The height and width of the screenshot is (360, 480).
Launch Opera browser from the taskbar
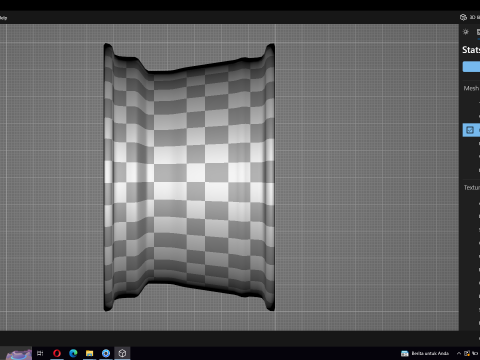pyautogui.click(x=57, y=353)
